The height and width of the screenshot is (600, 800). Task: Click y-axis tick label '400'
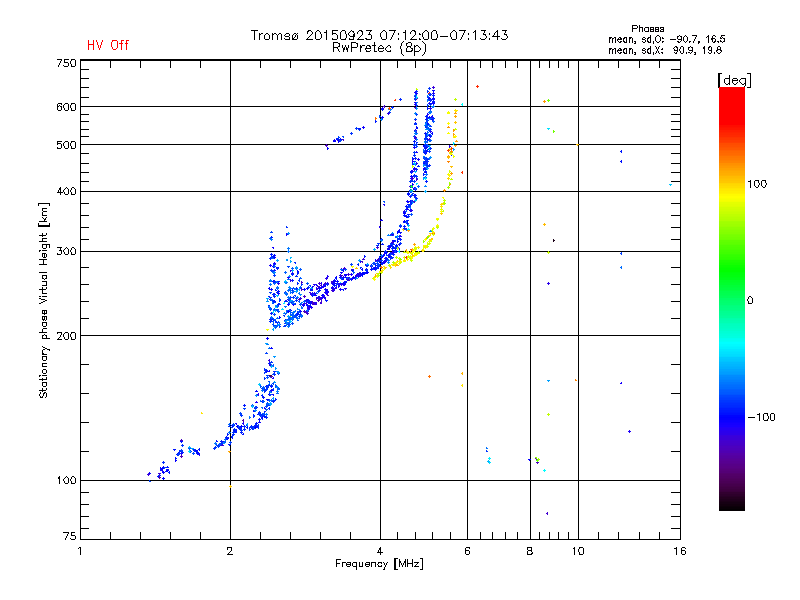[x=66, y=191]
